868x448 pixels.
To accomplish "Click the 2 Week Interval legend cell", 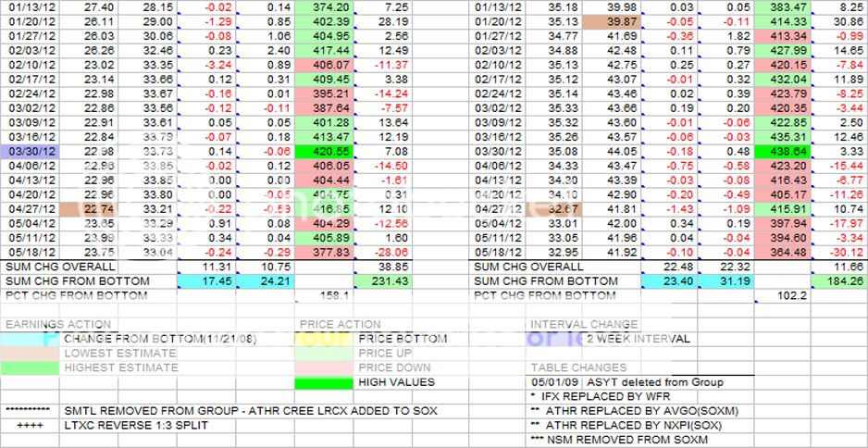I will tap(638, 339).
